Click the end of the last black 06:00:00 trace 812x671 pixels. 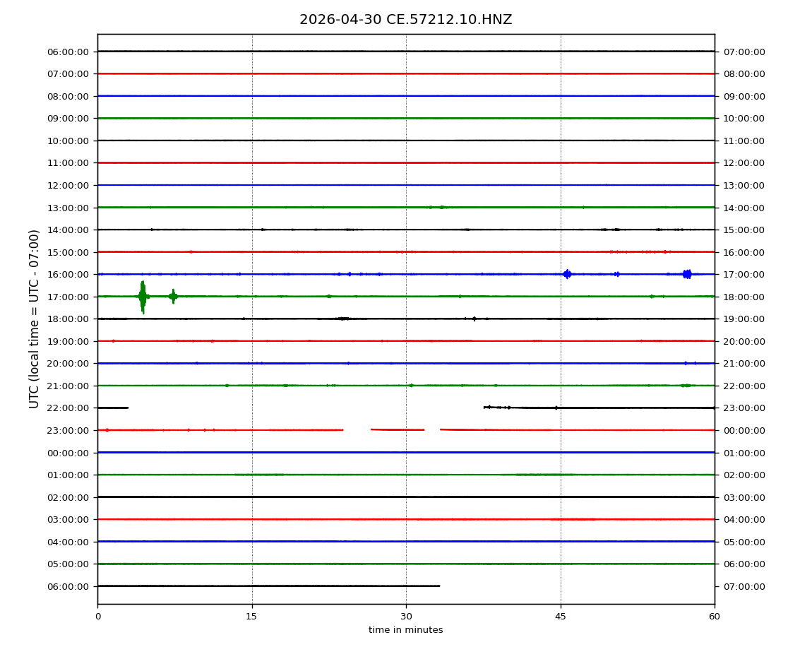438,586
